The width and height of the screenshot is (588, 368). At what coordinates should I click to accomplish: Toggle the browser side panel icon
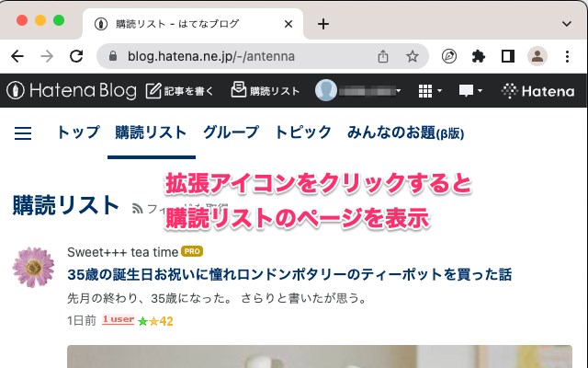click(508, 57)
